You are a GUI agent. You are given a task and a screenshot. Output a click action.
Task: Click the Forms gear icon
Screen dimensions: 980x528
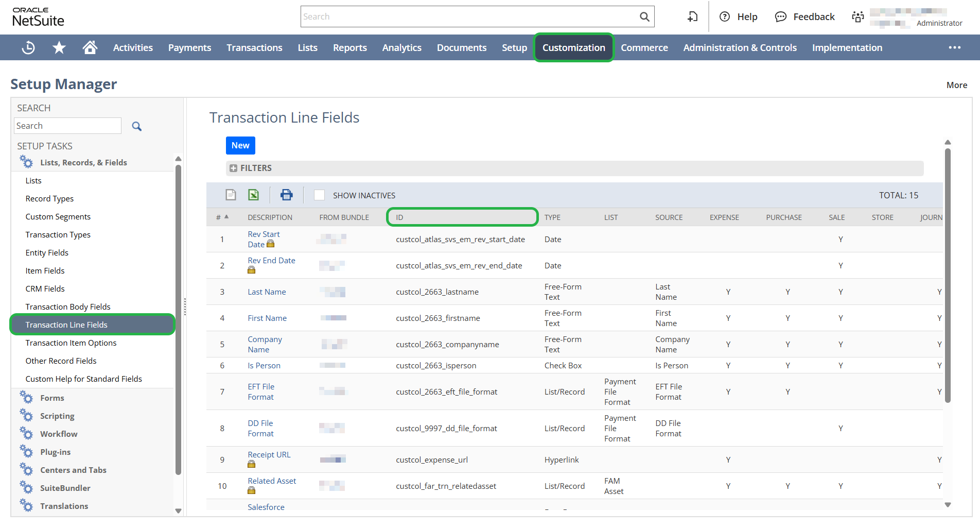point(26,397)
